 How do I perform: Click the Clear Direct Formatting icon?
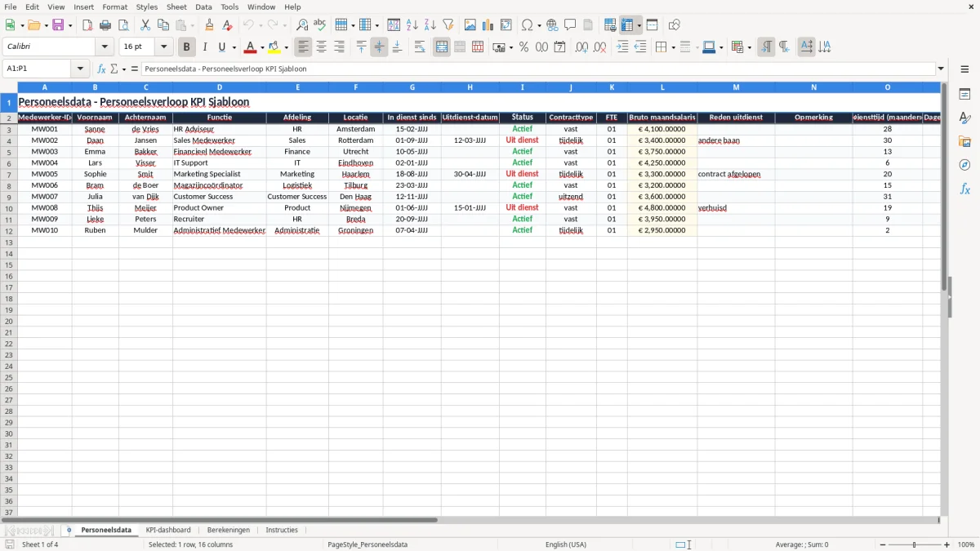click(x=227, y=25)
